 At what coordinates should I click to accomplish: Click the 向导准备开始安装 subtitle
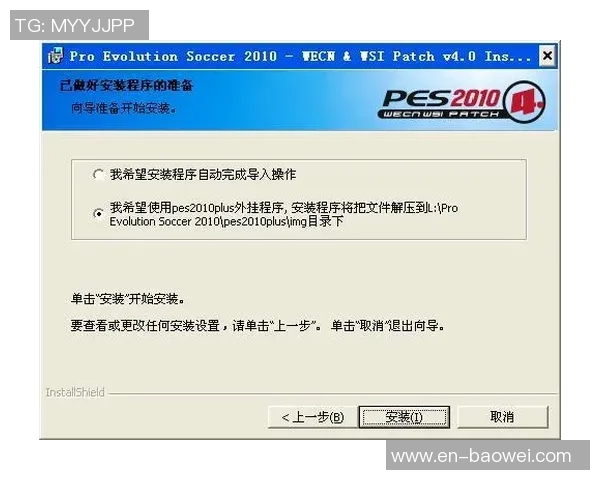click(x=123, y=108)
